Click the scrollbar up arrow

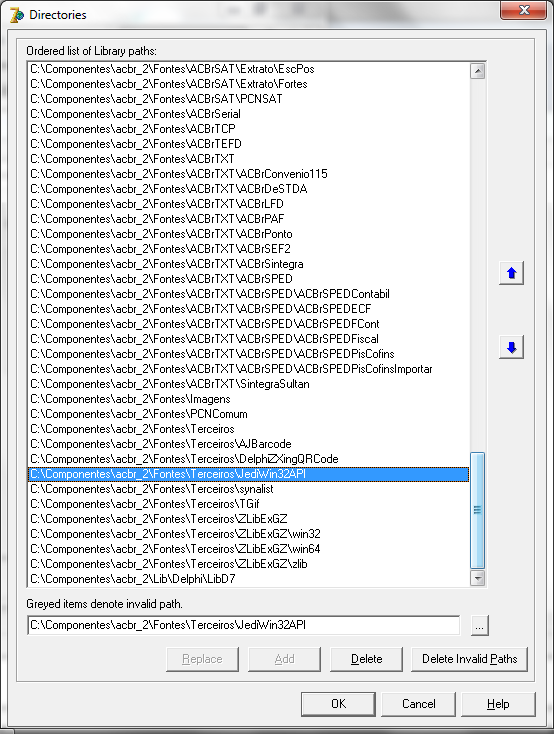coord(477,71)
